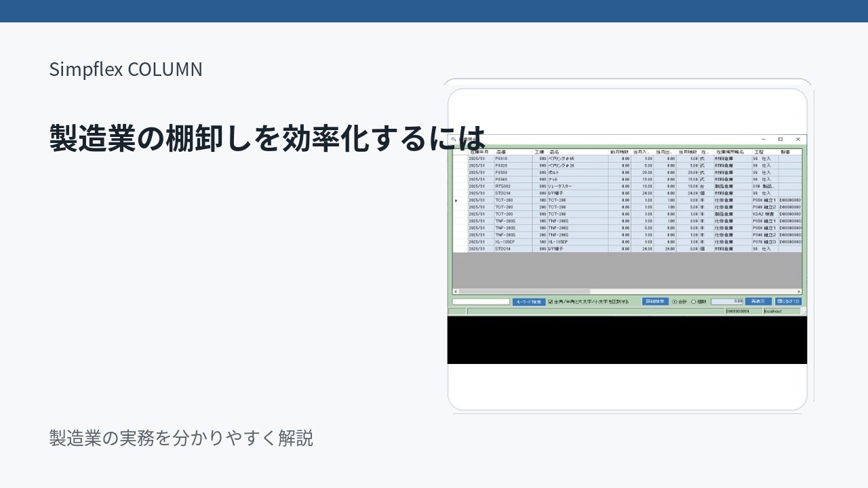Click the 工程 column header
This screenshot has width=868, height=488.
coord(764,152)
